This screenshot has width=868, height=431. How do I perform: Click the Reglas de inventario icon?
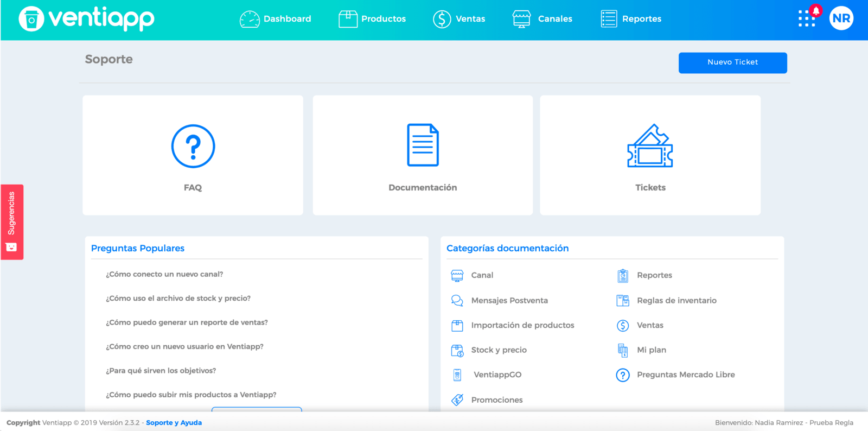tap(623, 301)
